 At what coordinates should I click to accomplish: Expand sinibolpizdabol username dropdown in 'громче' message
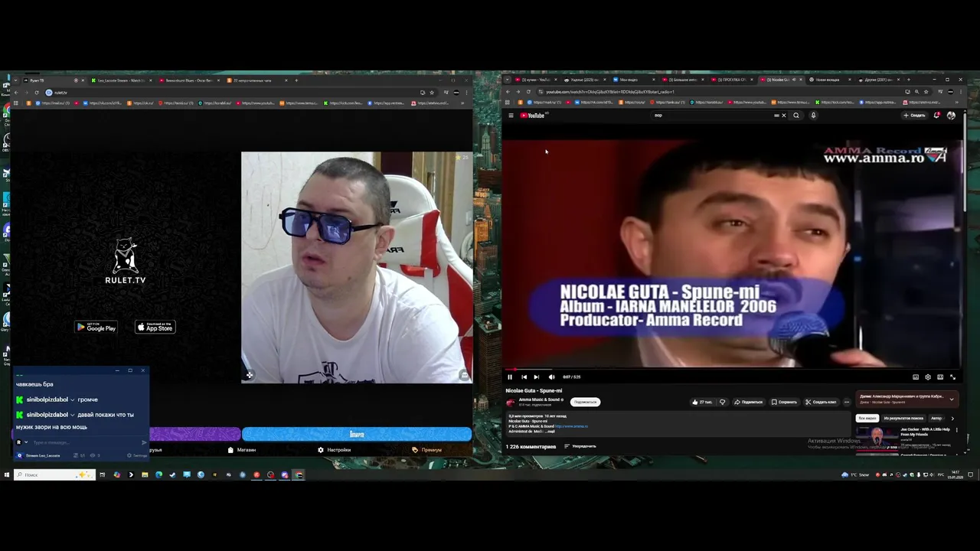(x=72, y=399)
